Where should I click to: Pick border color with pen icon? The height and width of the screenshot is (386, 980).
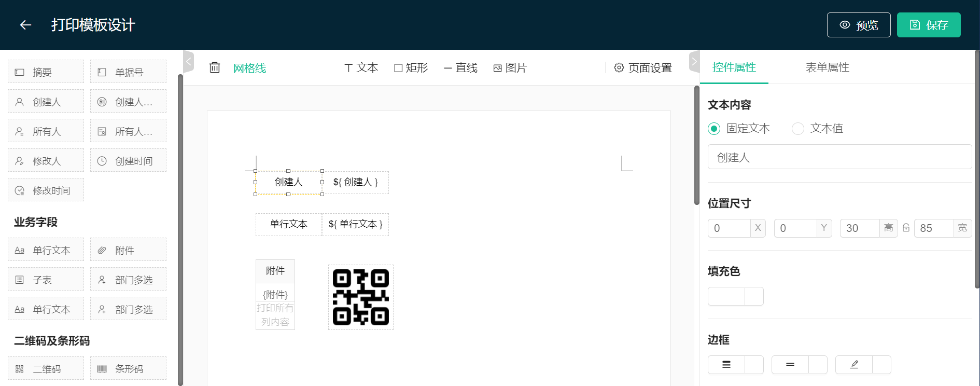tap(854, 365)
